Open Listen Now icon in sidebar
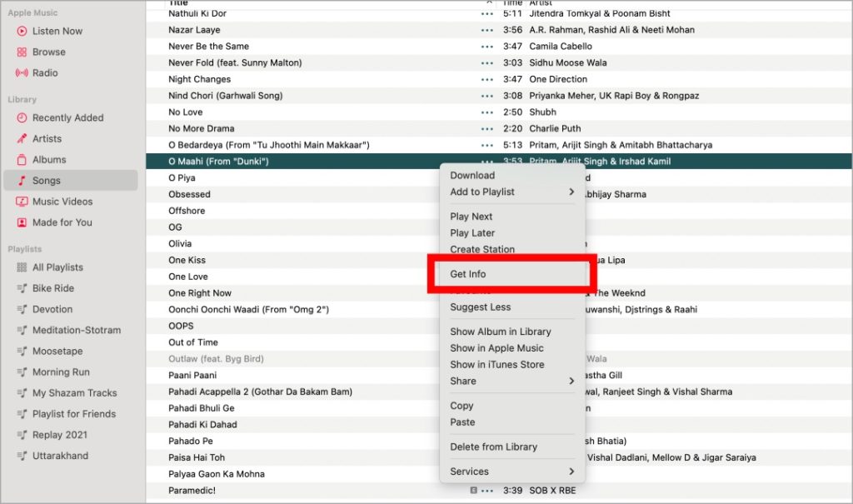The height and width of the screenshot is (504, 853). coord(22,31)
